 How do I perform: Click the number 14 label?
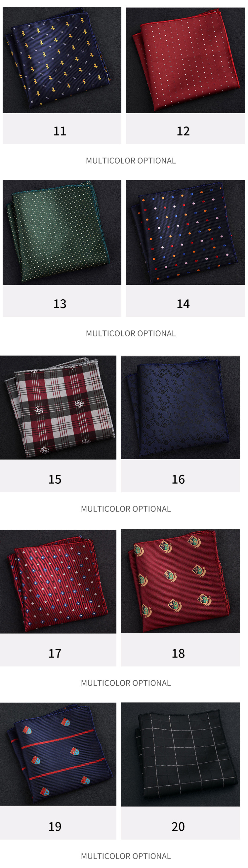(x=183, y=304)
